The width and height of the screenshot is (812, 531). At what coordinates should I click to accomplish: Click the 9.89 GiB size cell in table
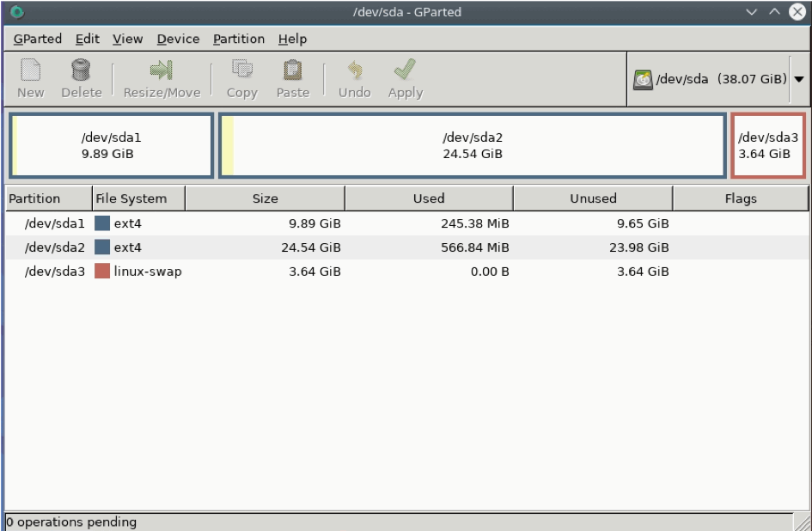pyautogui.click(x=314, y=223)
